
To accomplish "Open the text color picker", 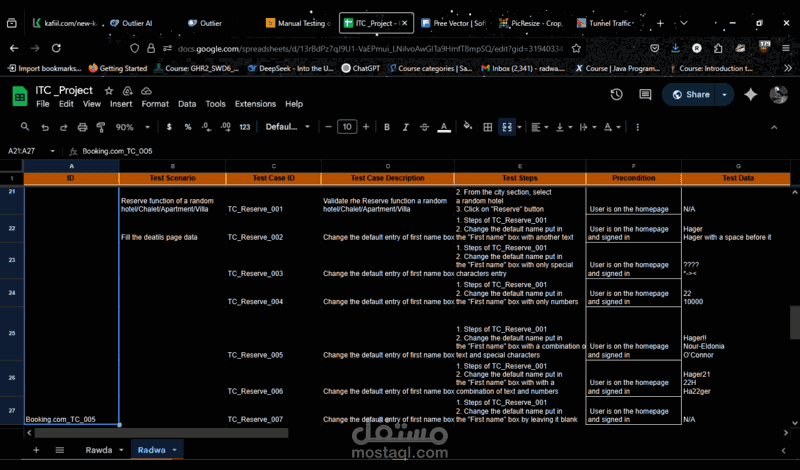I will [x=444, y=127].
